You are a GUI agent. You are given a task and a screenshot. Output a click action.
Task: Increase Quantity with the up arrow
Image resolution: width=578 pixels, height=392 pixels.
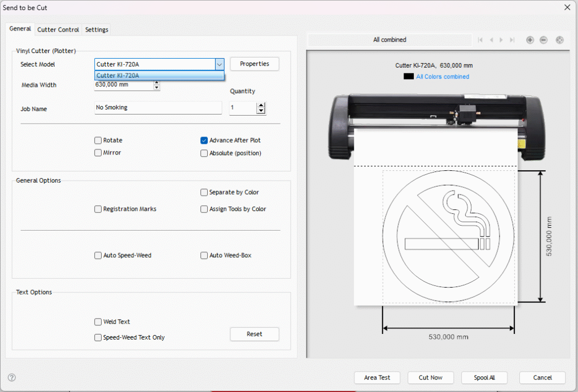click(x=261, y=105)
